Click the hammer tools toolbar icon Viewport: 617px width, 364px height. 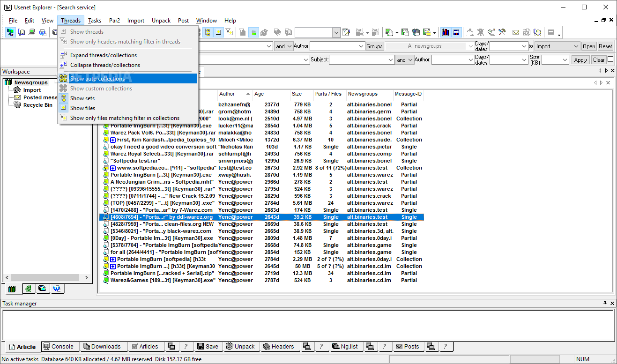click(502, 32)
